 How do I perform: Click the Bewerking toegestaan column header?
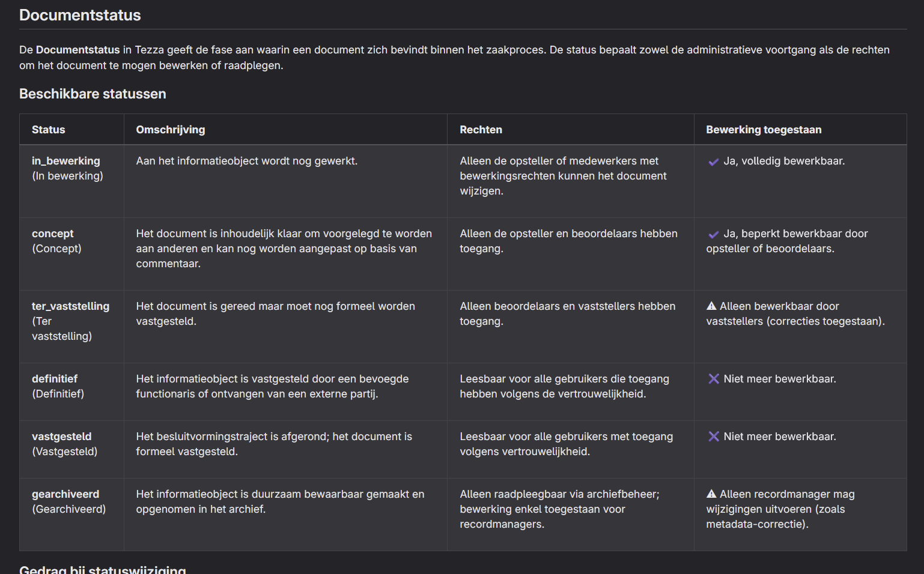764,130
